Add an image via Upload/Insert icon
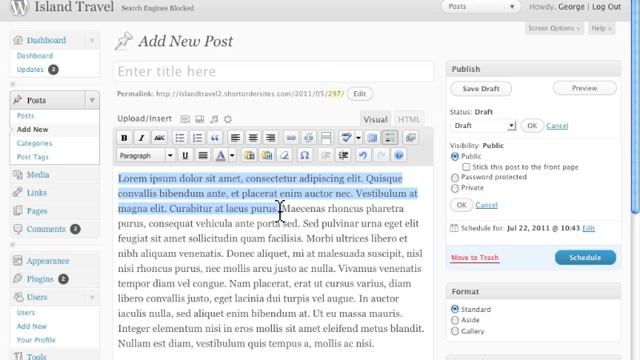The image size is (640, 360). click(x=185, y=119)
